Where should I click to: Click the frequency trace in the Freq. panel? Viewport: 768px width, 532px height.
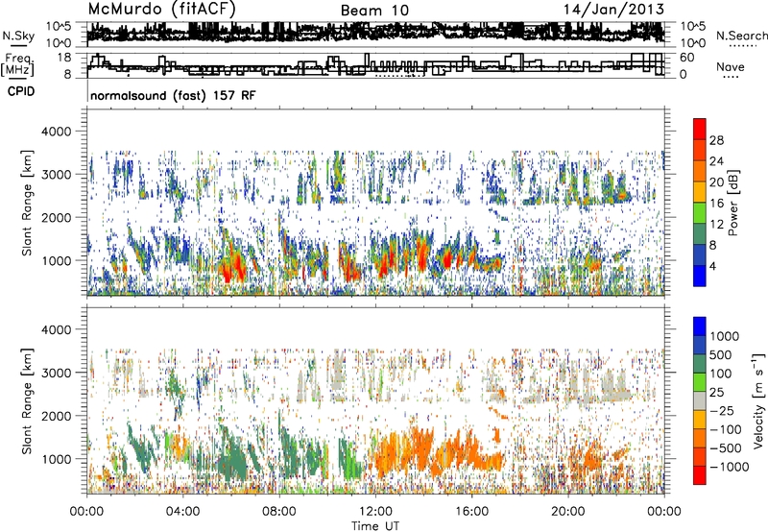(375, 64)
